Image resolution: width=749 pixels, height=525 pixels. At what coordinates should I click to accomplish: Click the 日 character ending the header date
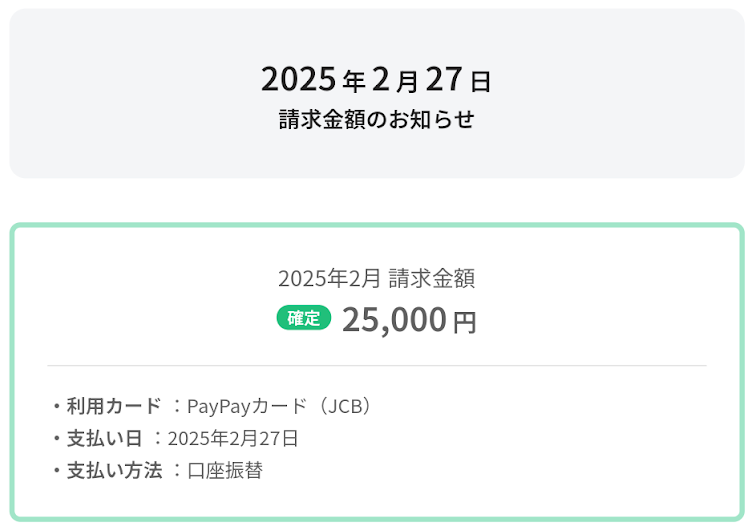point(481,80)
